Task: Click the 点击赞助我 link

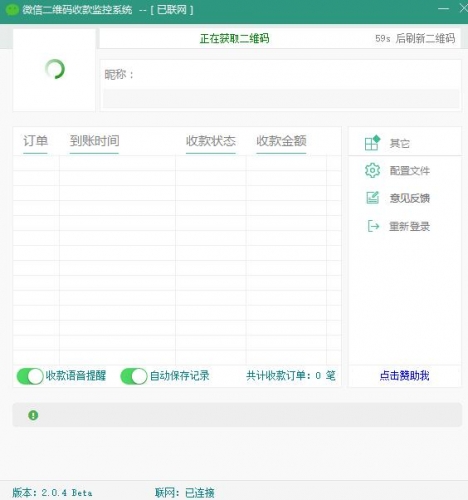Action: pos(404,376)
